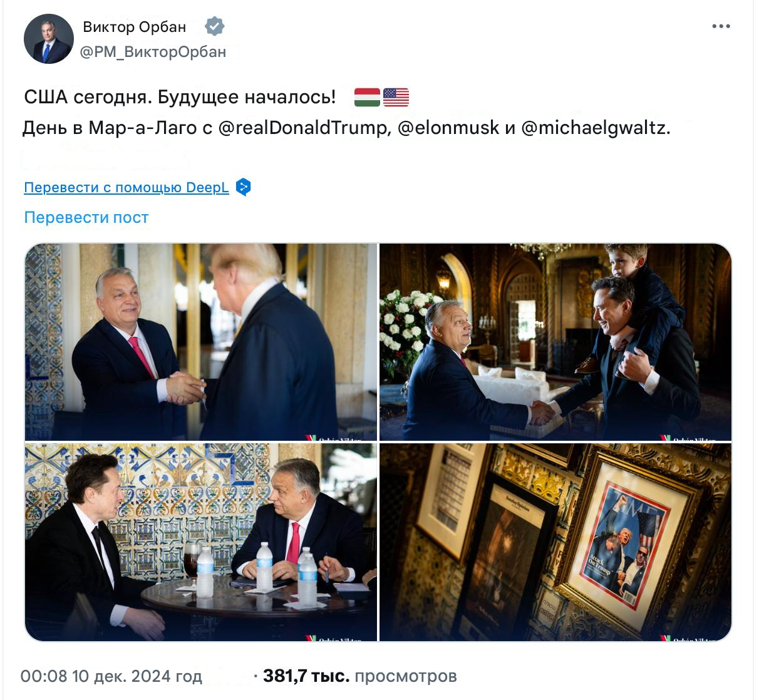Click the post text "США сегодня. Будущее началось!"
This screenshot has height=700, width=759.
pyautogui.click(x=180, y=97)
